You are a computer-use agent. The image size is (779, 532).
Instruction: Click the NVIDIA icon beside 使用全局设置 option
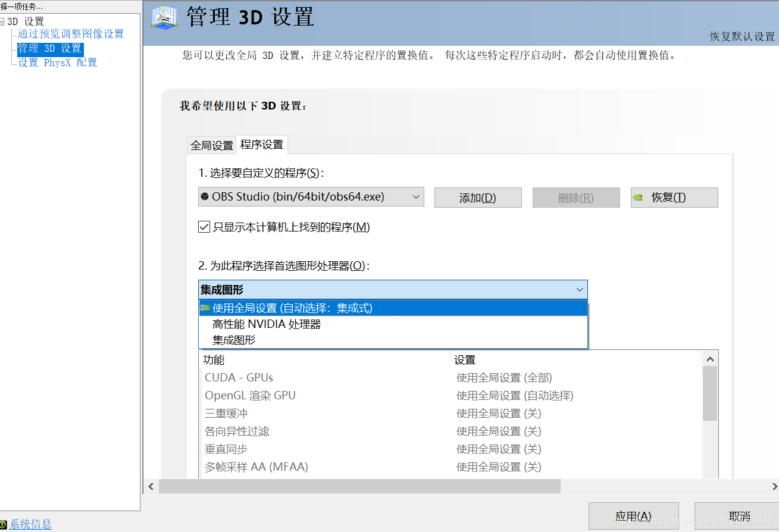(x=205, y=308)
